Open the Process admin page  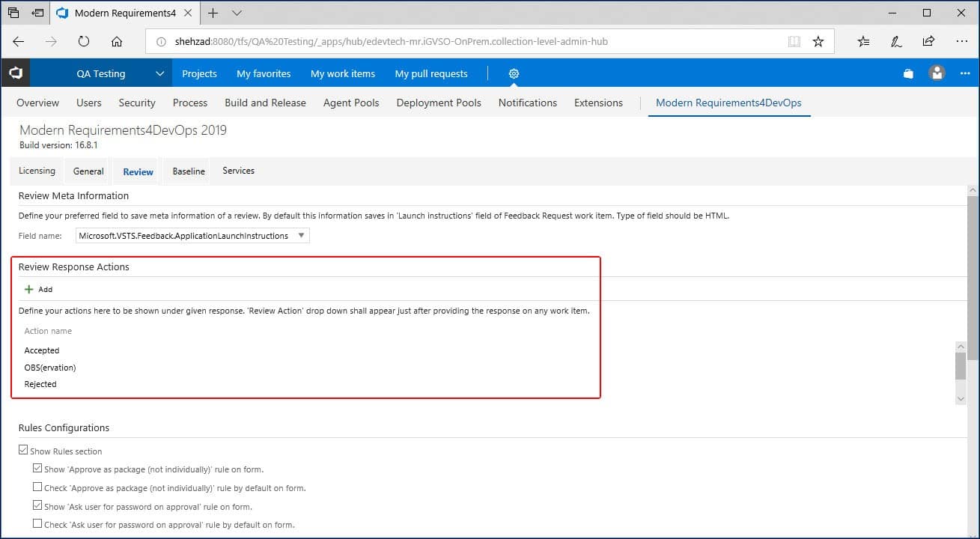[190, 103]
